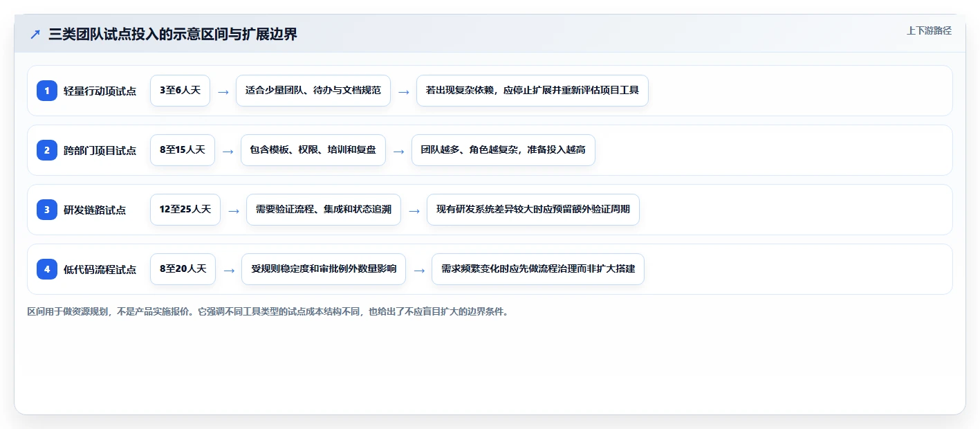Screen dimensions: 980x429
Task: Click the number 1 badge
Action: [47, 91]
